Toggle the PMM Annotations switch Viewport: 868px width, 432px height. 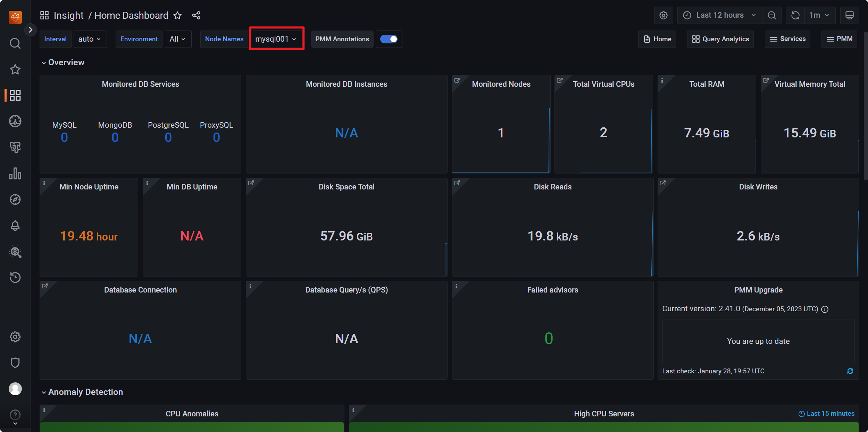(389, 39)
